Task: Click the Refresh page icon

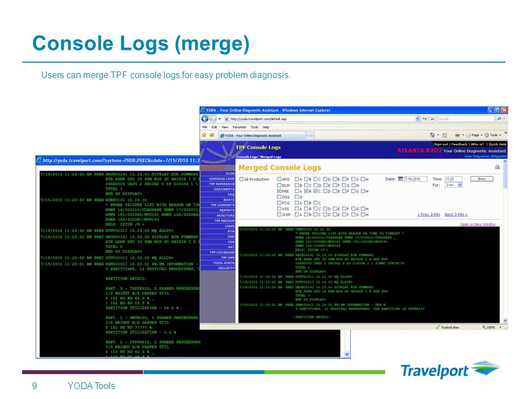Action: [424, 119]
